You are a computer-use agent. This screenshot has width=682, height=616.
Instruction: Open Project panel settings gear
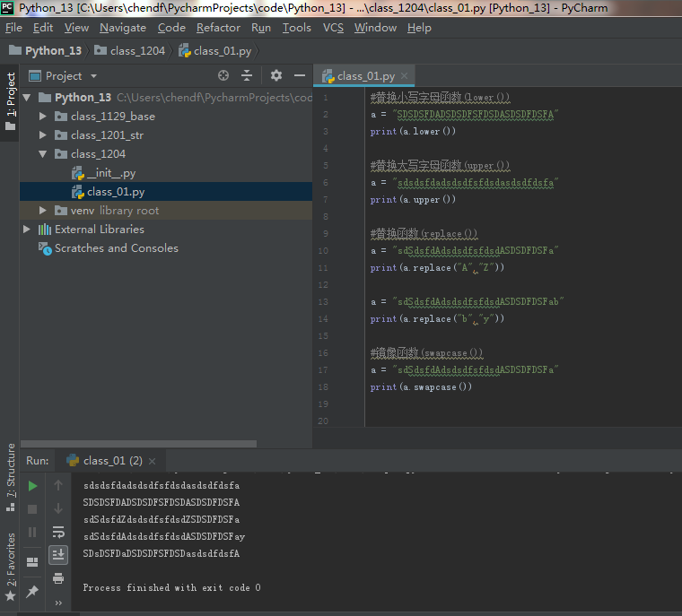point(276,76)
